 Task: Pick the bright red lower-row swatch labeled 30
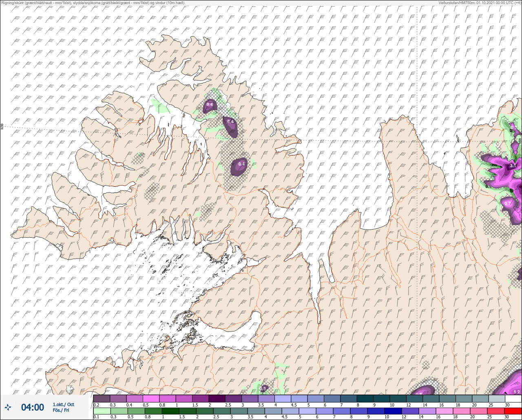pyautogui.click(x=513, y=410)
